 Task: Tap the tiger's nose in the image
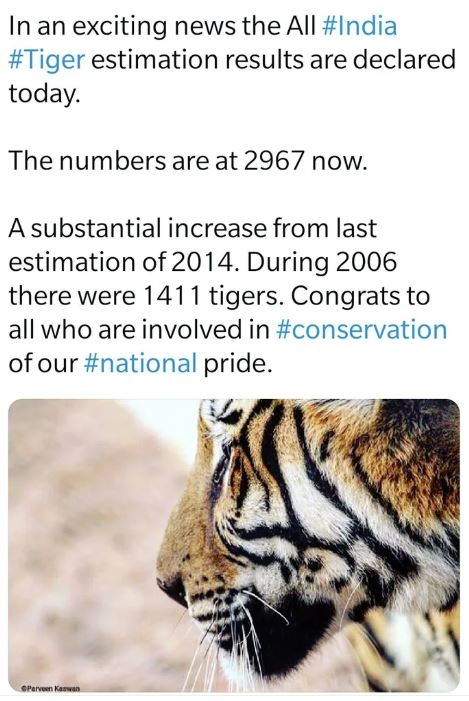[x=172, y=588]
